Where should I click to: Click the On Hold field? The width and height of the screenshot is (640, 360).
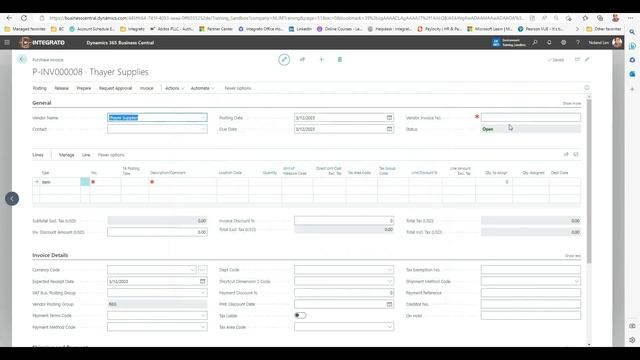pyautogui.click(x=531, y=316)
